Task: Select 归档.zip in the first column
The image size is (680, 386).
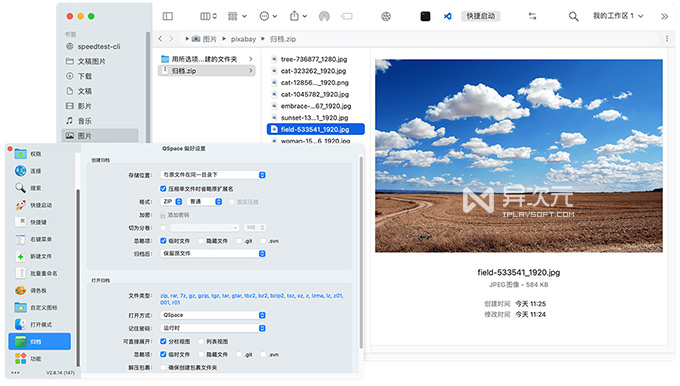Action: pyautogui.click(x=207, y=70)
